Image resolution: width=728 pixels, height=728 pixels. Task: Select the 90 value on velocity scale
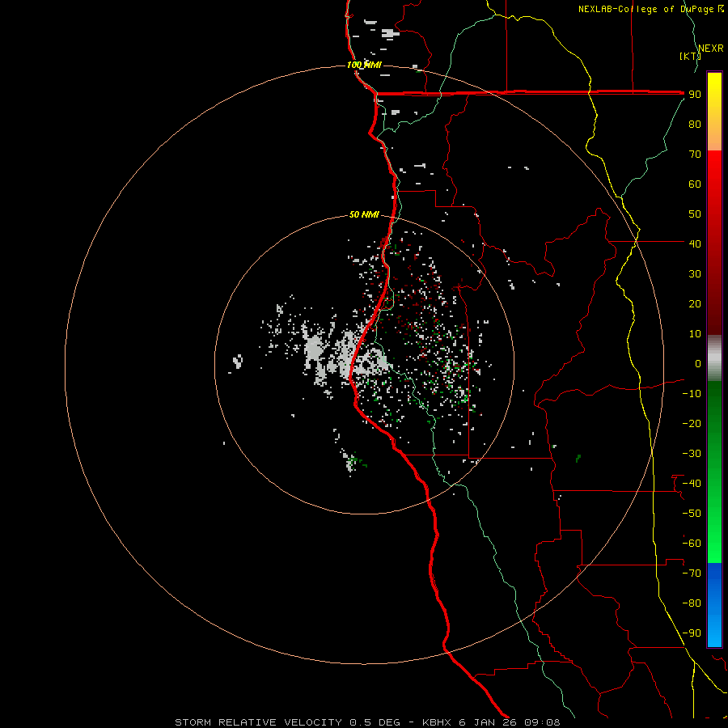point(695,95)
